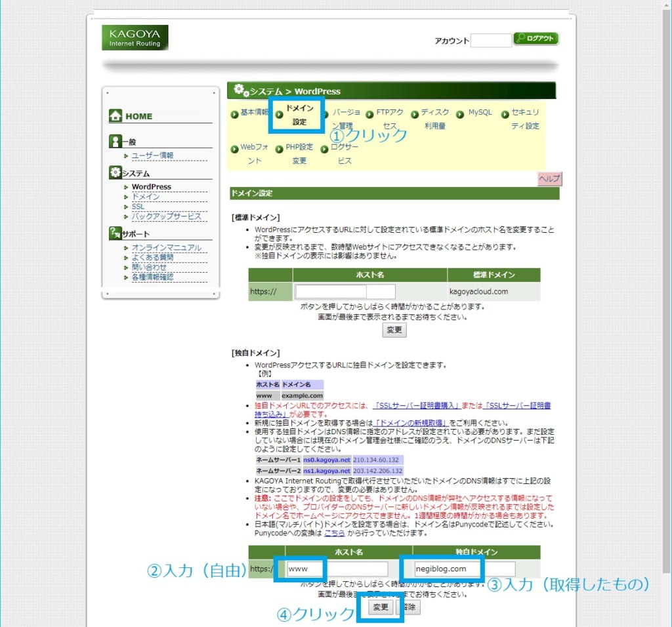The image size is (672, 627).
Task: Open バックアップサービス in sidebar
Action: pyautogui.click(x=166, y=216)
